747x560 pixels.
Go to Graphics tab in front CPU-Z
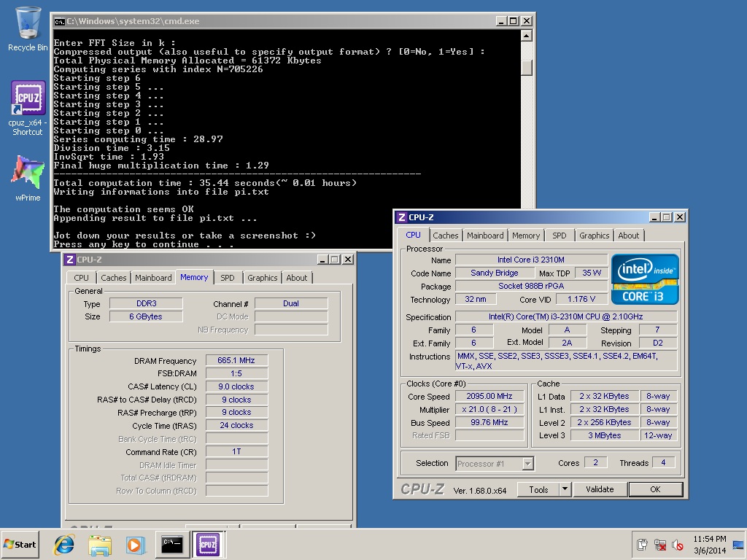click(594, 236)
